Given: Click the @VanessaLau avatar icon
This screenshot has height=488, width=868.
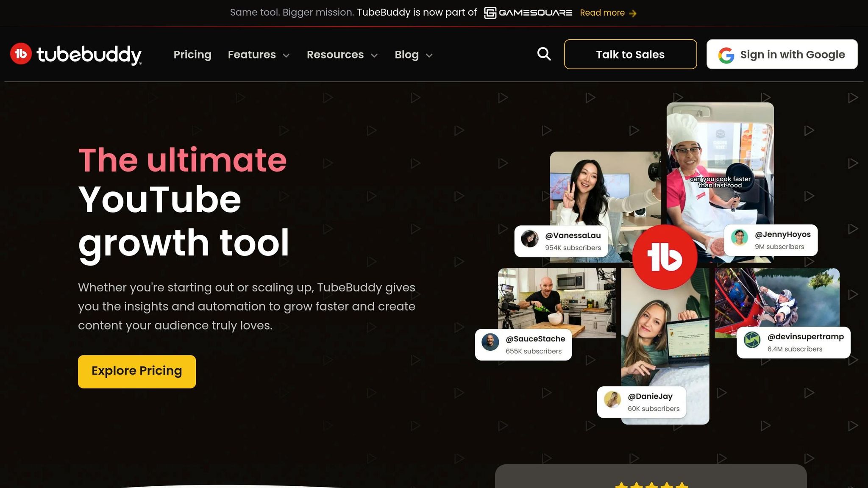Looking at the screenshot, I should click(x=529, y=238).
